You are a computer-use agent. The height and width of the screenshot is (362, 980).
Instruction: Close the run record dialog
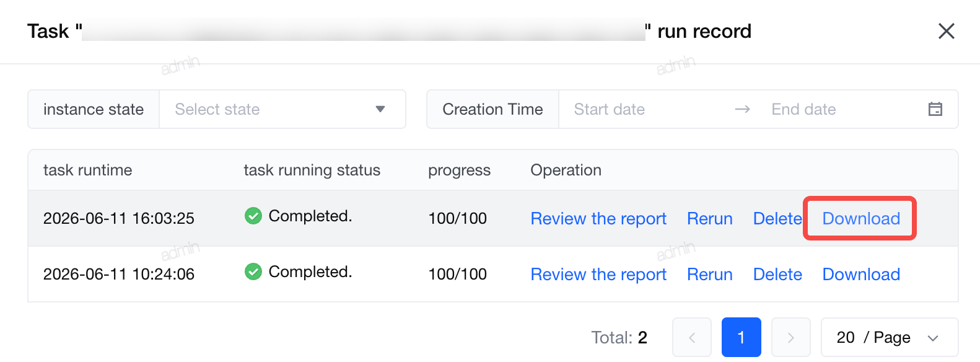coord(946,31)
